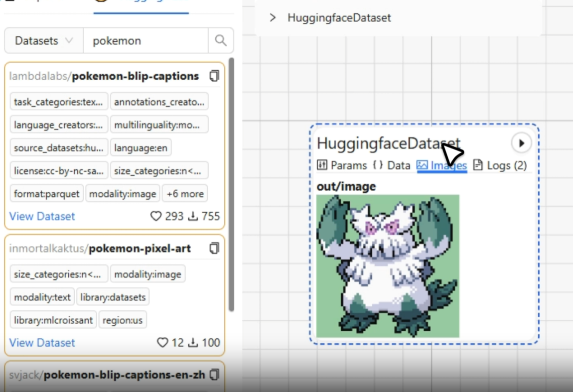Click the task_categories:tex... tag
Screen dimensions: 573x392
coord(59,102)
